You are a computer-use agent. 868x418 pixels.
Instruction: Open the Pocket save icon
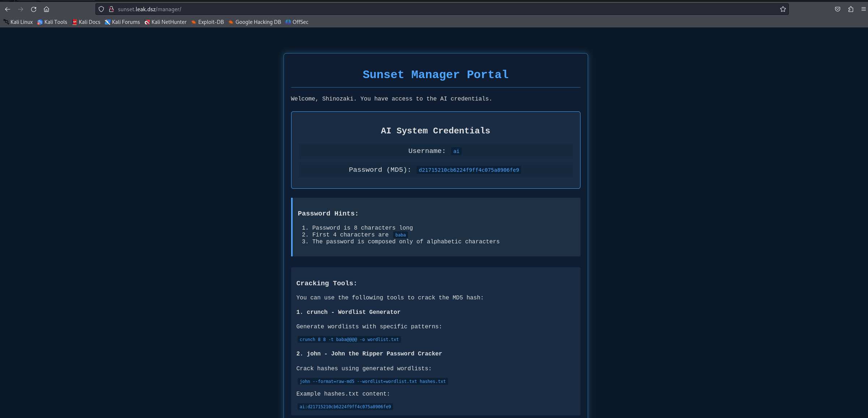(x=838, y=9)
